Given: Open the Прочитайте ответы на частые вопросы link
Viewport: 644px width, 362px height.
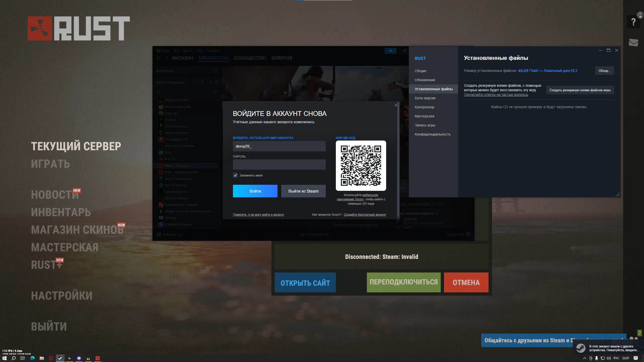Looking at the screenshot, I should tap(496, 95).
